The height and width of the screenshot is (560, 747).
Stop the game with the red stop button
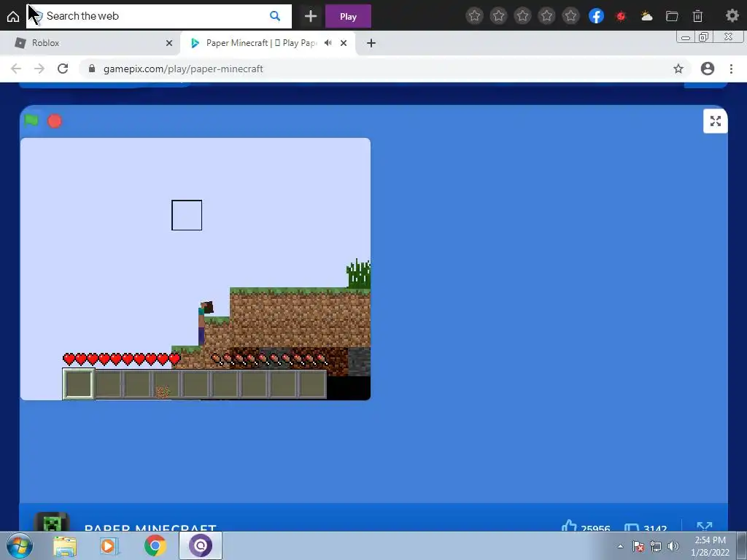[x=55, y=121]
